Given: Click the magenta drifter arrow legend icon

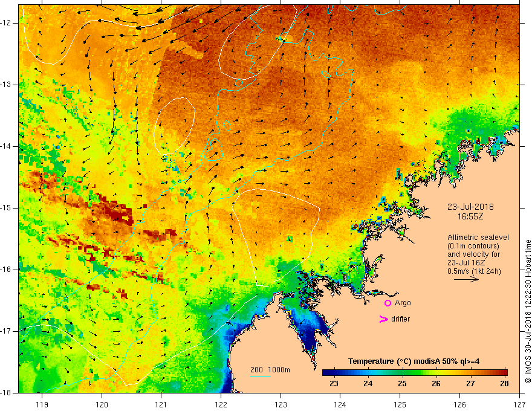Looking at the screenshot, I should click(x=383, y=319).
